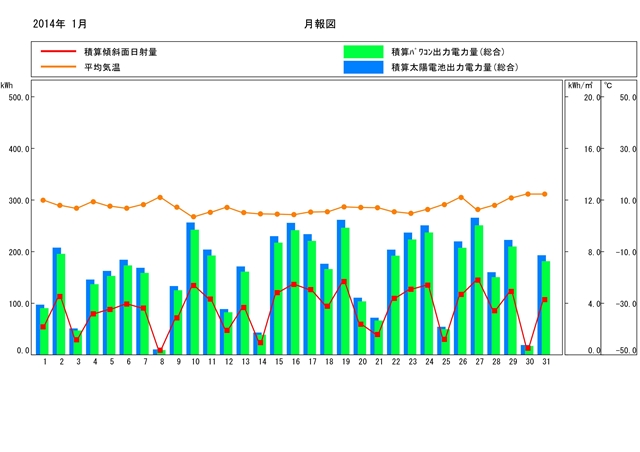640x452 pixels.
Task: Click the orange temperature point for day 10
Action: tap(193, 217)
